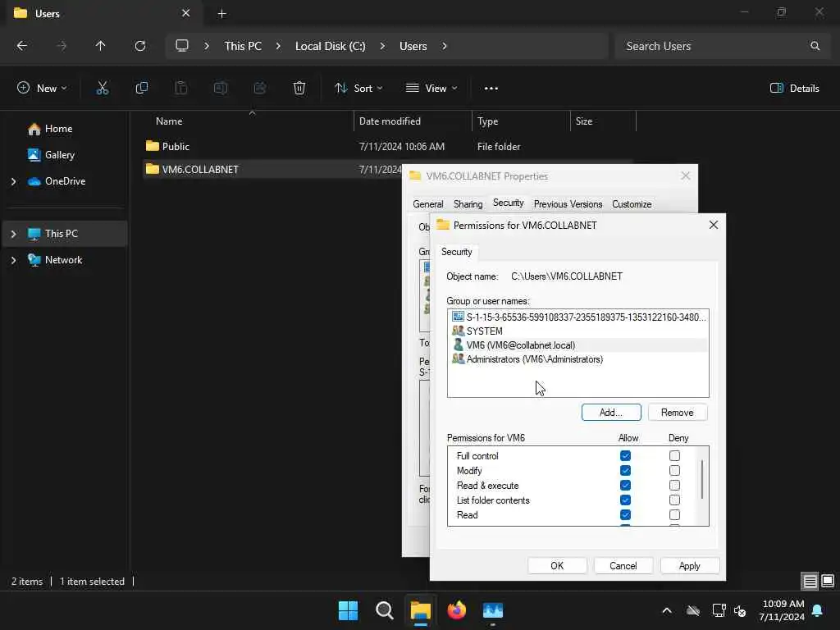
Task: Show hidden system tray icons
Action: pos(667,610)
